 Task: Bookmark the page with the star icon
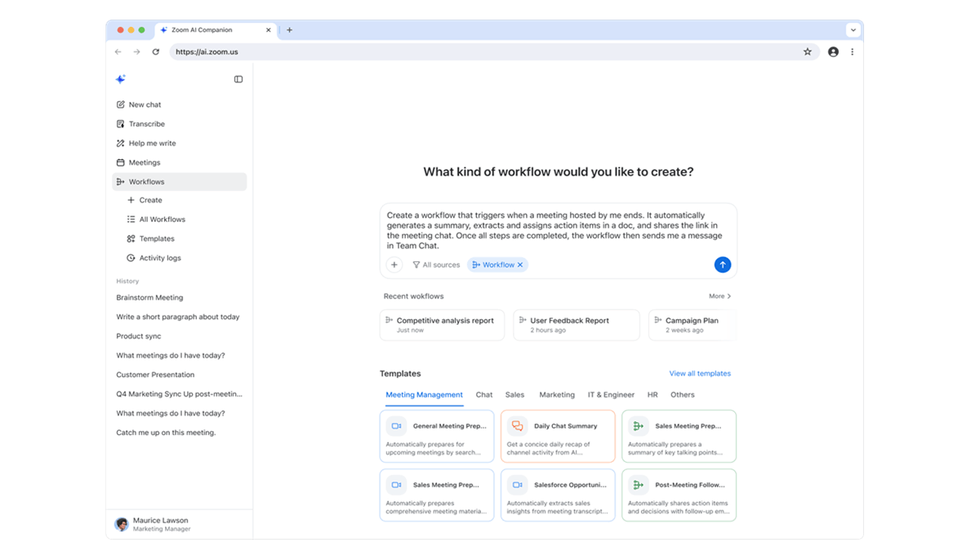coord(808,51)
